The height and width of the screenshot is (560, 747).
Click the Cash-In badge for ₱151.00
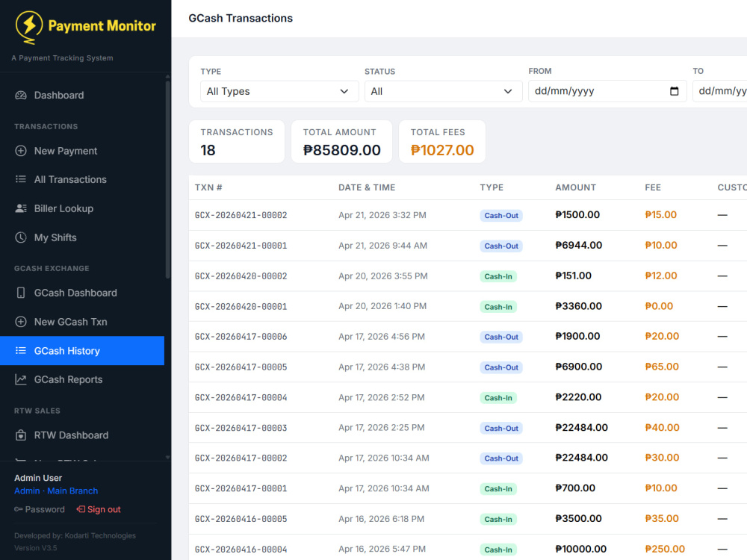pos(498,276)
